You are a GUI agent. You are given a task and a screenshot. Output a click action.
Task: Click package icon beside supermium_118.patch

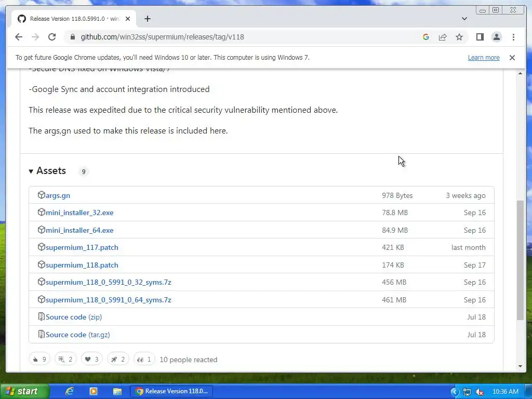point(41,264)
